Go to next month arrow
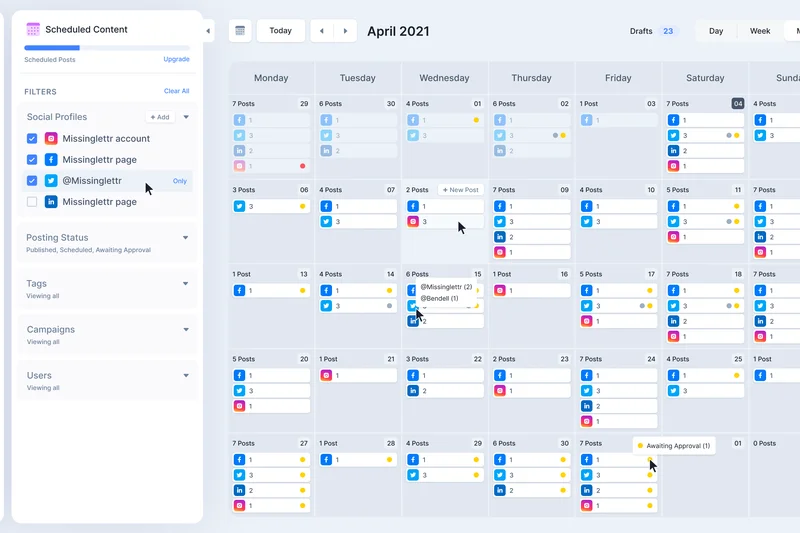 [x=345, y=31]
